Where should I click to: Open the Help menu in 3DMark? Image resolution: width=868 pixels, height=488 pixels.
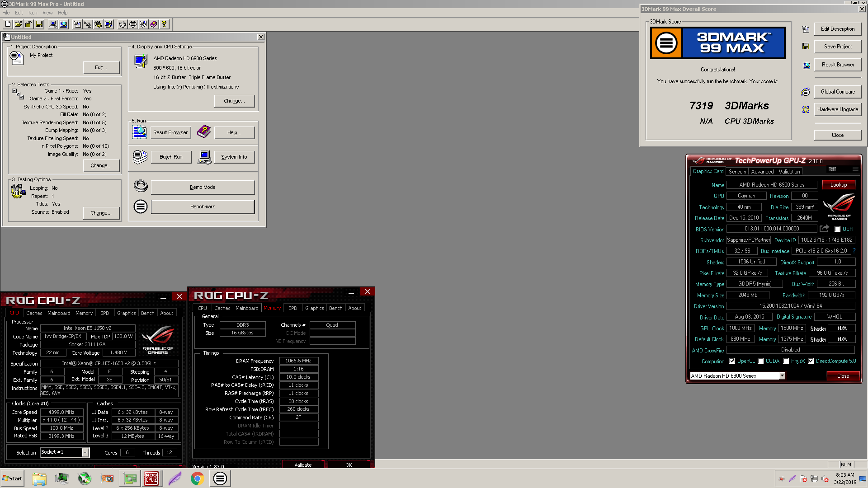(63, 13)
